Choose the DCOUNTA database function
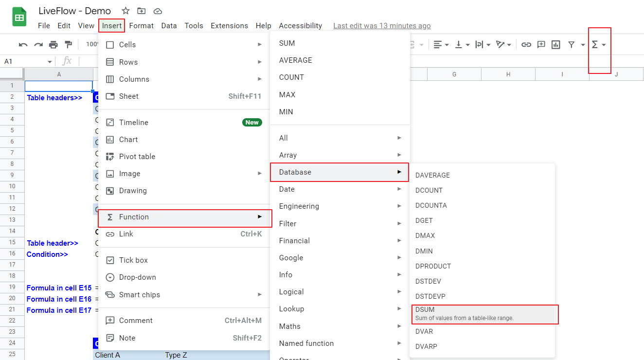 pyautogui.click(x=483, y=205)
